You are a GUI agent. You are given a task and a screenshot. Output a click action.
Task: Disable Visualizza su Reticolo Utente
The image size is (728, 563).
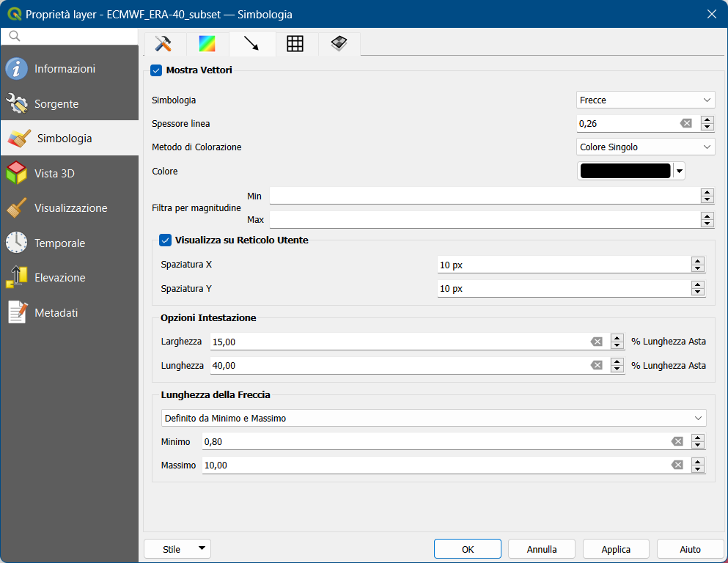click(x=165, y=240)
